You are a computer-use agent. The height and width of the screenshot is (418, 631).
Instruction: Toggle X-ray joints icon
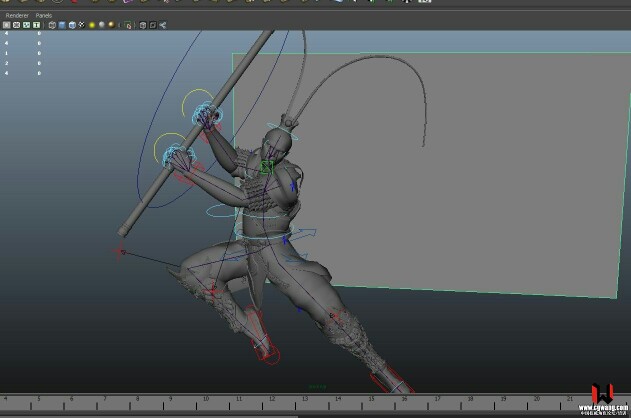[163, 25]
